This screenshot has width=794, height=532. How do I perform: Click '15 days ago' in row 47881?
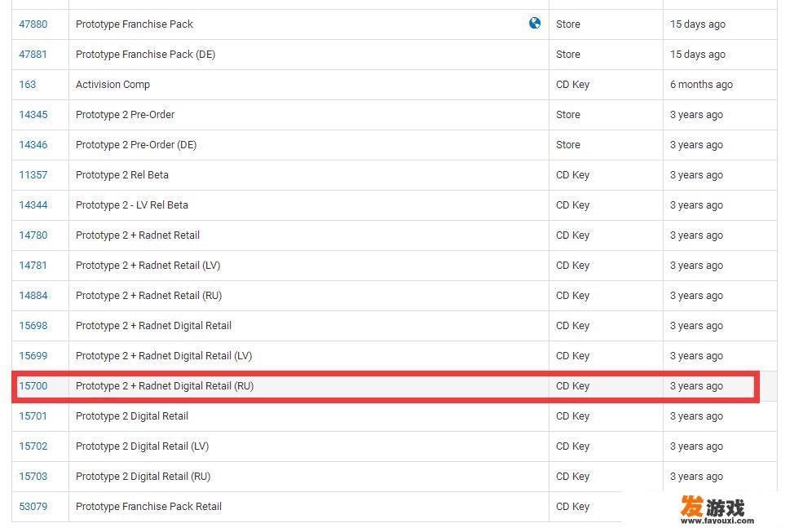(697, 54)
